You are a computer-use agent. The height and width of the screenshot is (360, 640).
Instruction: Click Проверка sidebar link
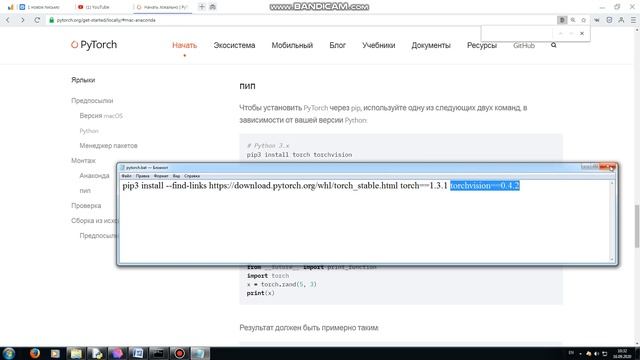click(x=86, y=206)
